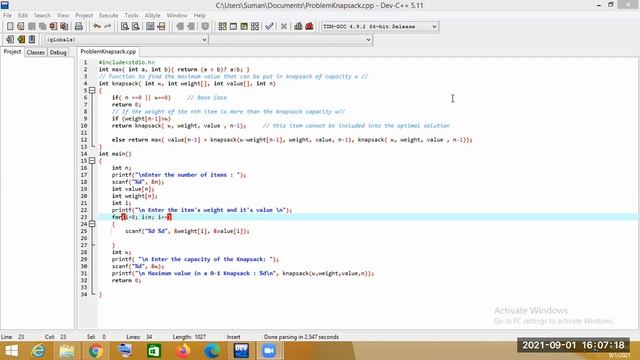Expand the (globals) scope dropdown
The width and height of the screenshot is (640, 360).
pyautogui.click(x=127, y=40)
